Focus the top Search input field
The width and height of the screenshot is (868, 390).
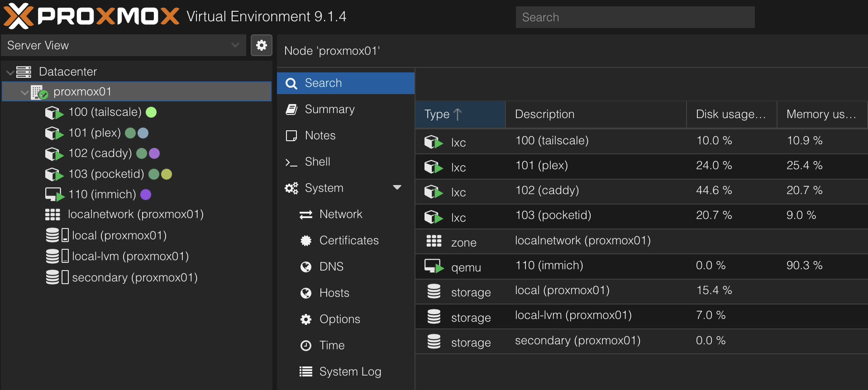tap(634, 17)
